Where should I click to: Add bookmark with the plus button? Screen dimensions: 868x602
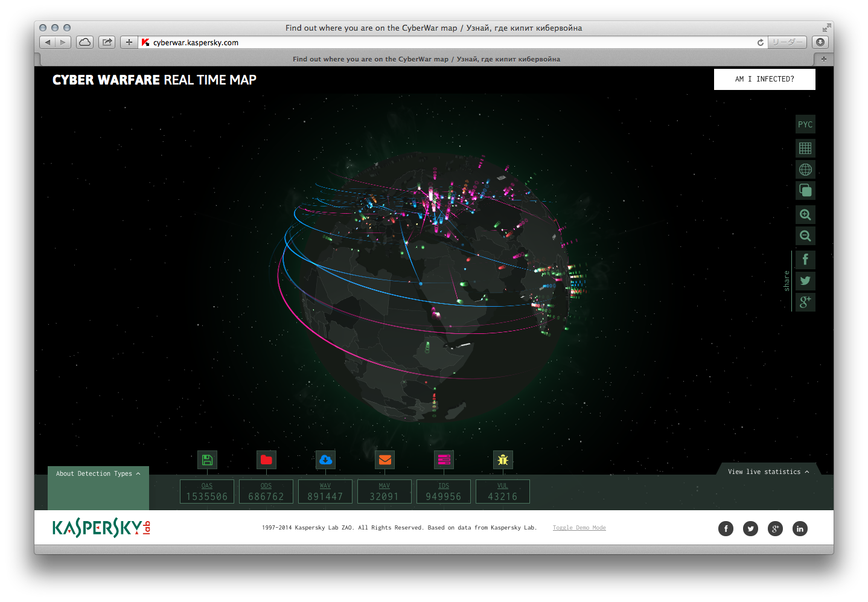[x=129, y=42]
